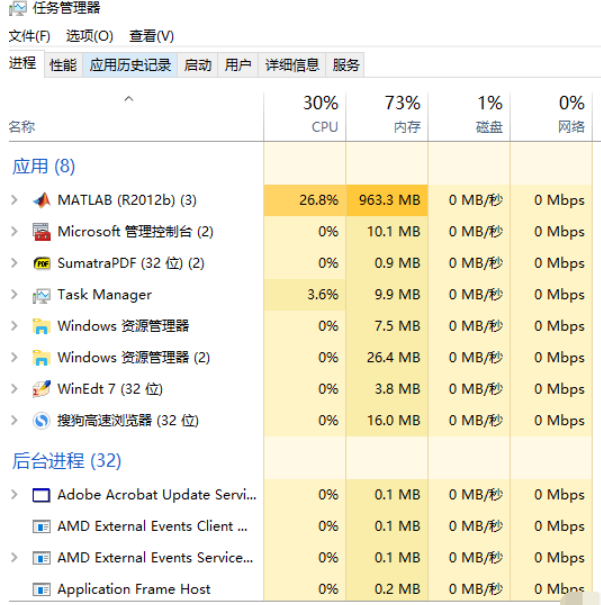Collapse the column header chevron above 名称
601x605 pixels.
tap(128, 99)
